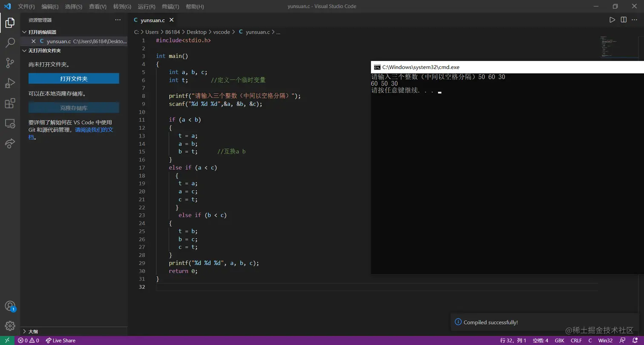Click the VS Code logo icon
The height and width of the screenshot is (345, 644).
click(x=7, y=6)
